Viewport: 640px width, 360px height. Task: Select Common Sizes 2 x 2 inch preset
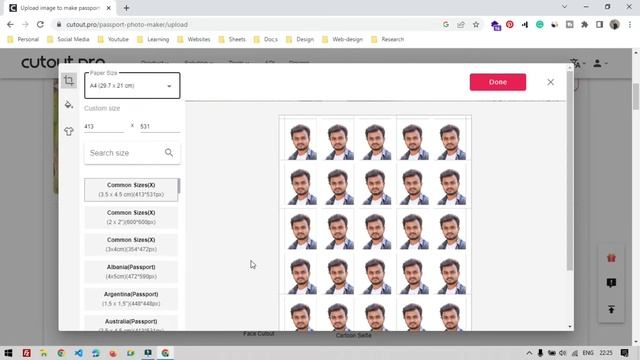click(131, 217)
